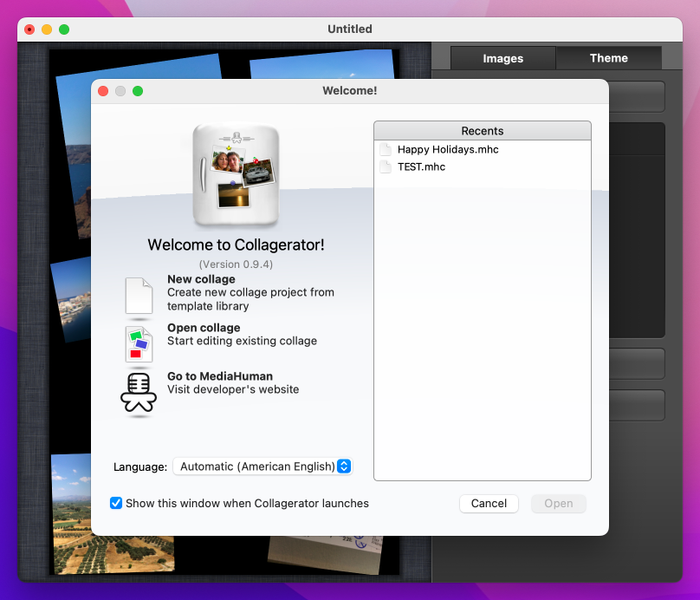The height and width of the screenshot is (600, 700).
Task: Click the Open collage colored document icon
Action: (139, 343)
